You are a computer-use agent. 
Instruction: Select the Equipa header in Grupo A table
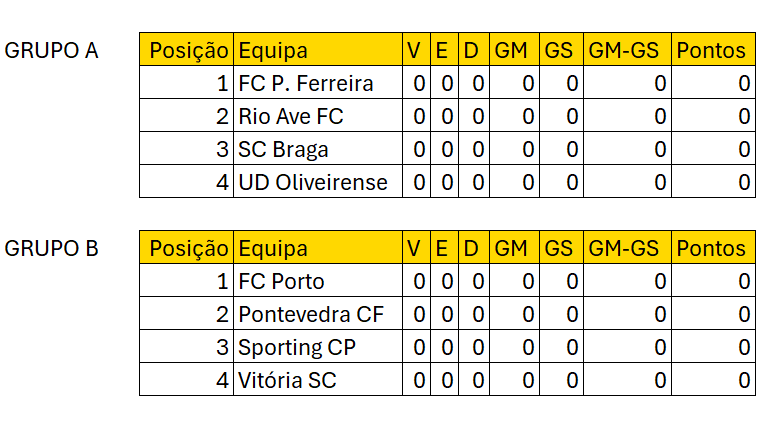(x=273, y=50)
